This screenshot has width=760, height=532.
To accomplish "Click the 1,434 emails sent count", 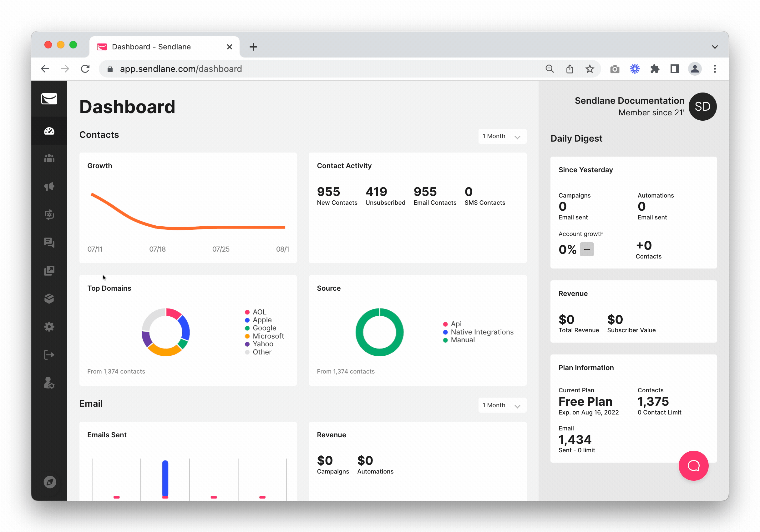I will (575, 439).
